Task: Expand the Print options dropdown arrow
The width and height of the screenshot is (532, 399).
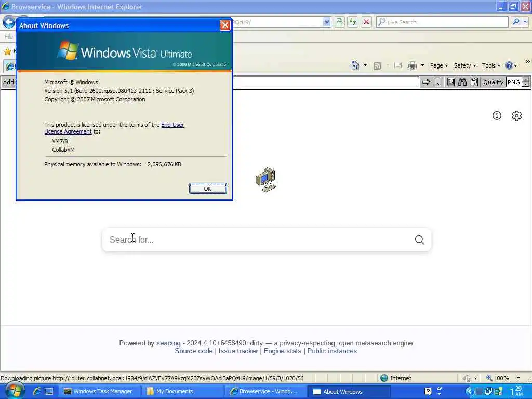Action: (422, 65)
